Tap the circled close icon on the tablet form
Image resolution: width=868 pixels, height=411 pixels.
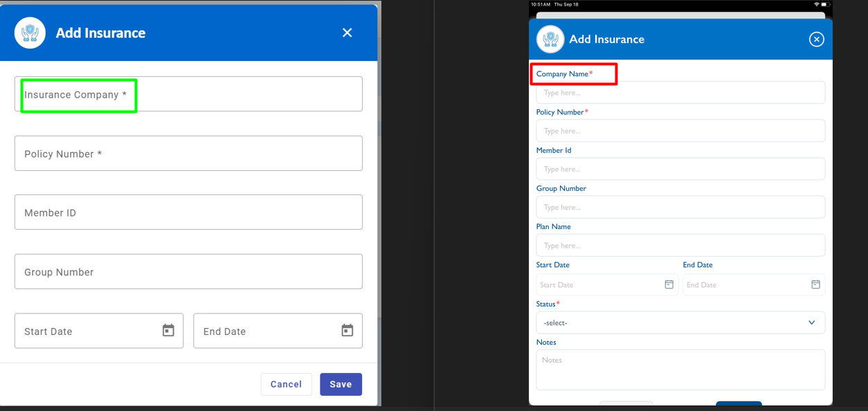pos(816,39)
